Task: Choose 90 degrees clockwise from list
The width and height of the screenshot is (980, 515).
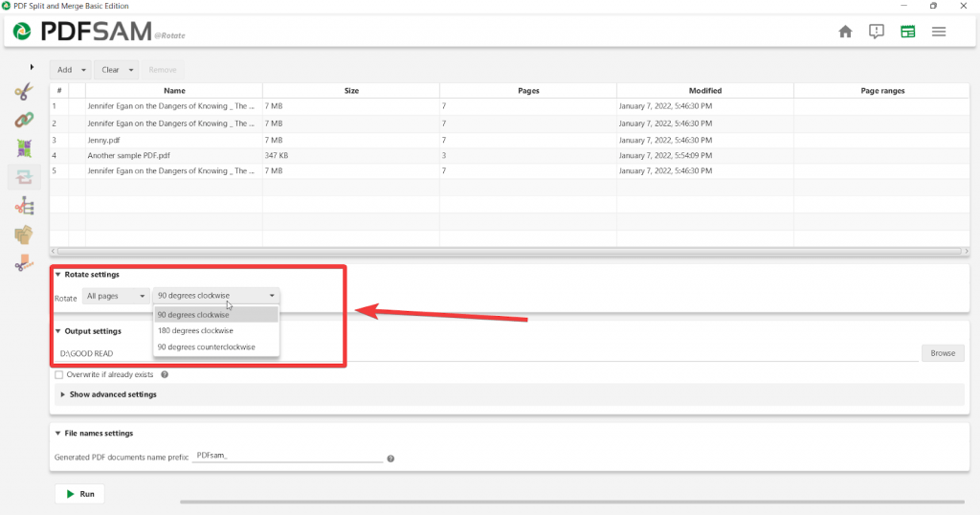Action: click(x=216, y=314)
